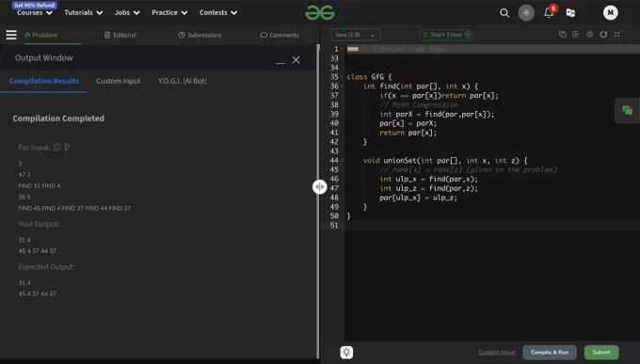
Task: Click code line 'par[ulp_x] = ulp_z;'
Action: pos(419,198)
